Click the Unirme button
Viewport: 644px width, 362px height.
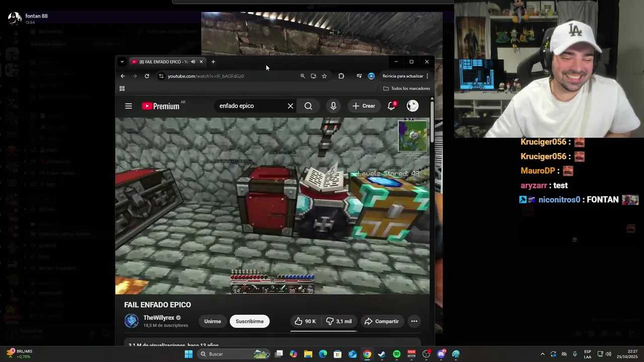(x=212, y=321)
